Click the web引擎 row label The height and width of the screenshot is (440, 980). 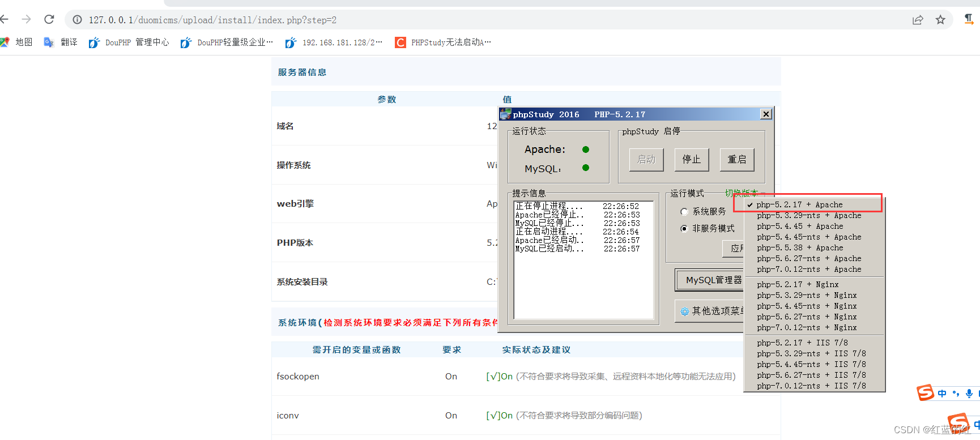pyautogui.click(x=295, y=204)
